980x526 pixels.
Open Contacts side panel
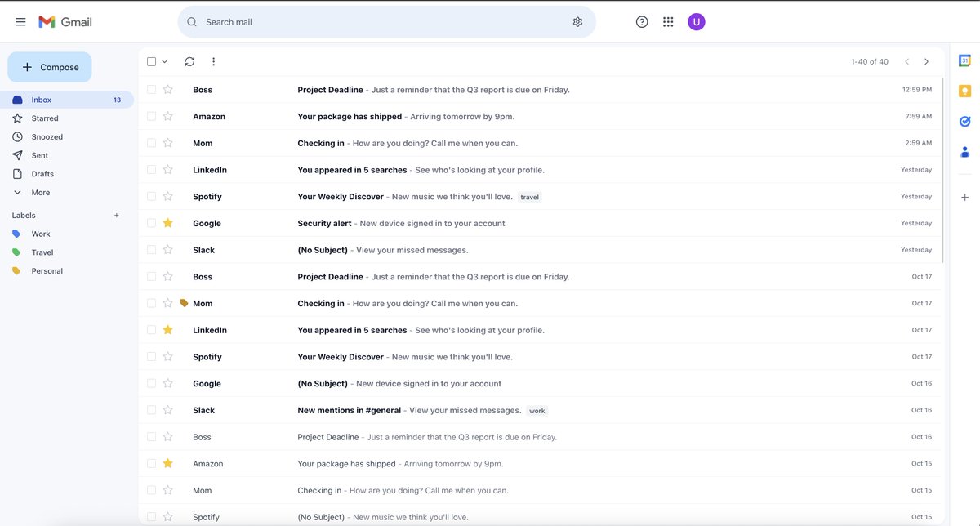point(964,152)
